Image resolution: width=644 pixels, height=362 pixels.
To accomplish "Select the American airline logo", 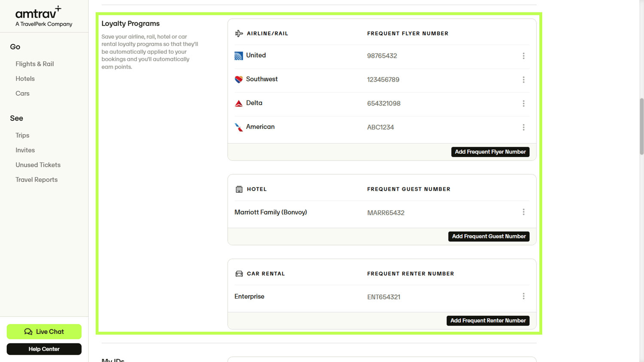I will [x=239, y=127].
